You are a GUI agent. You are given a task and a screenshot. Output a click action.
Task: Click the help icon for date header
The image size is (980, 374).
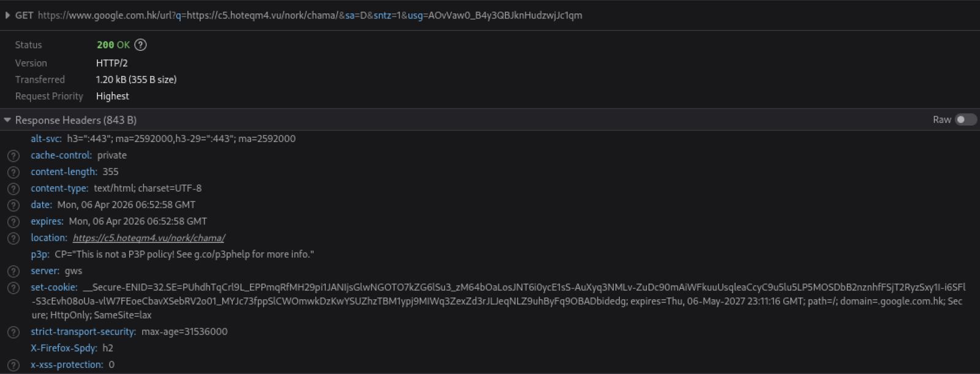coord(13,206)
